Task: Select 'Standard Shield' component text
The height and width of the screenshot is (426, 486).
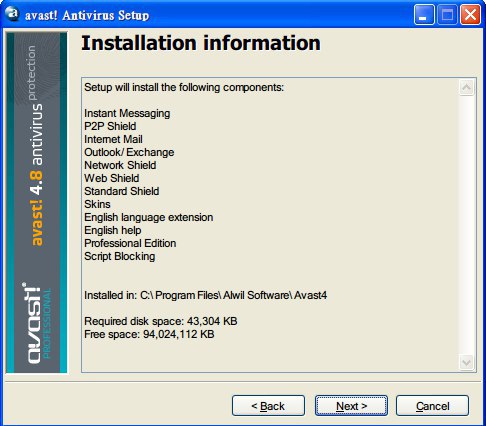Action: point(122,191)
